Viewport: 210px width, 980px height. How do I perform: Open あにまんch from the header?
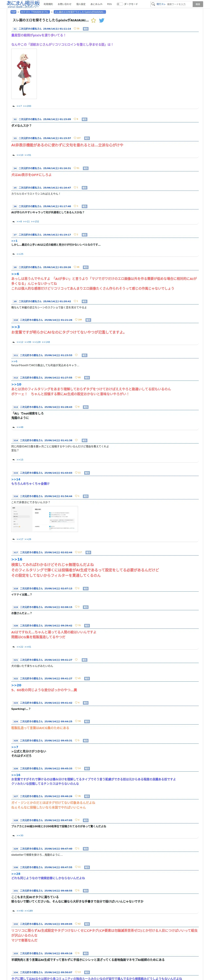(x=96, y=4)
